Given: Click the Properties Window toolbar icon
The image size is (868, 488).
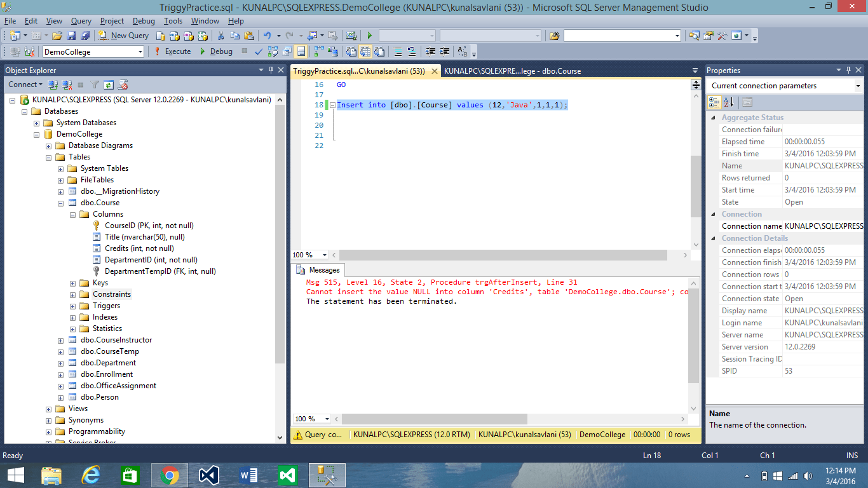Looking at the screenshot, I should pyautogui.click(x=708, y=36).
